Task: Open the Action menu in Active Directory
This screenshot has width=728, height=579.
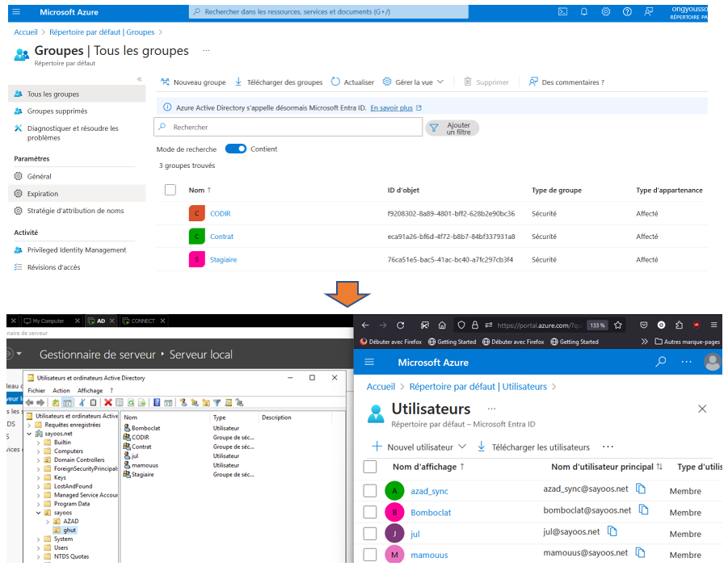Action: (x=61, y=390)
